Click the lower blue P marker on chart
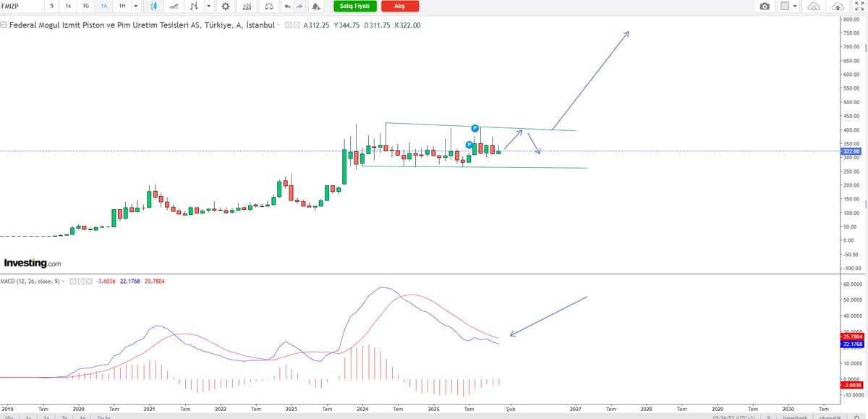The height and width of the screenshot is (419, 868). [x=469, y=145]
